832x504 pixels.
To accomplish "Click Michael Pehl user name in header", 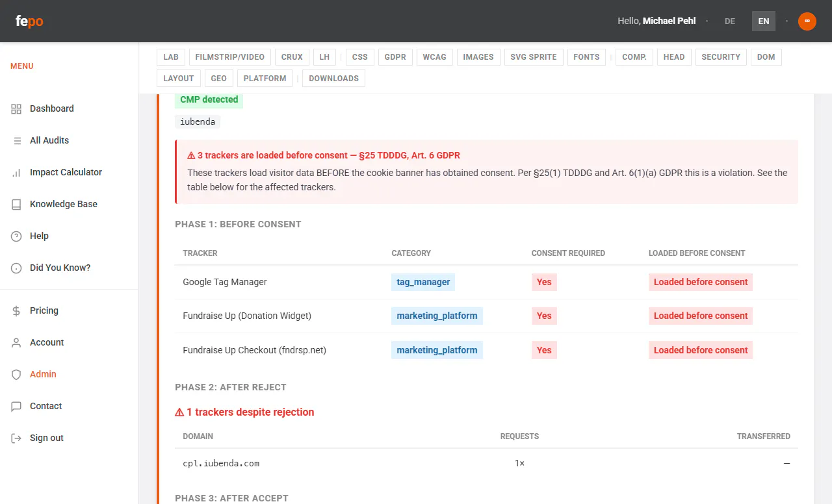I will coord(669,21).
